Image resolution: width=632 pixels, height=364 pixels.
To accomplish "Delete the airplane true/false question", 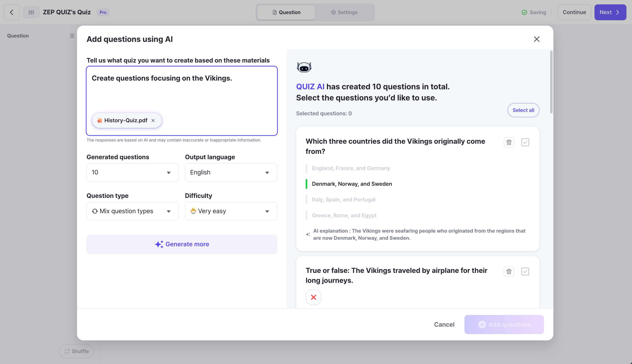I will pos(509,272).
